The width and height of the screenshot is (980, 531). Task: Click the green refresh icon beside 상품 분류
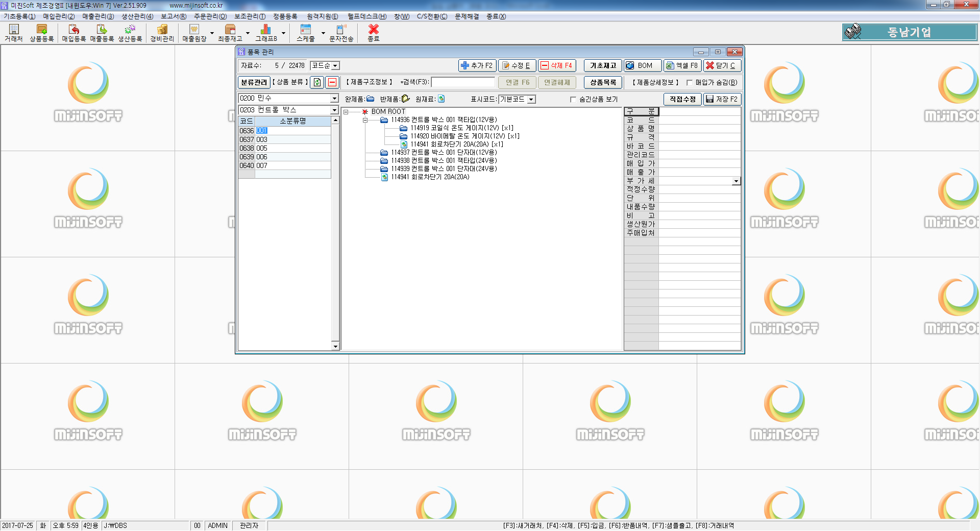click(x=317, y=82)
